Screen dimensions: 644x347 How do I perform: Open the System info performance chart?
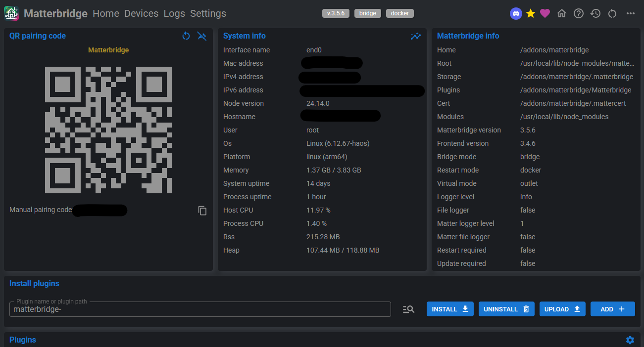(416, 36)
